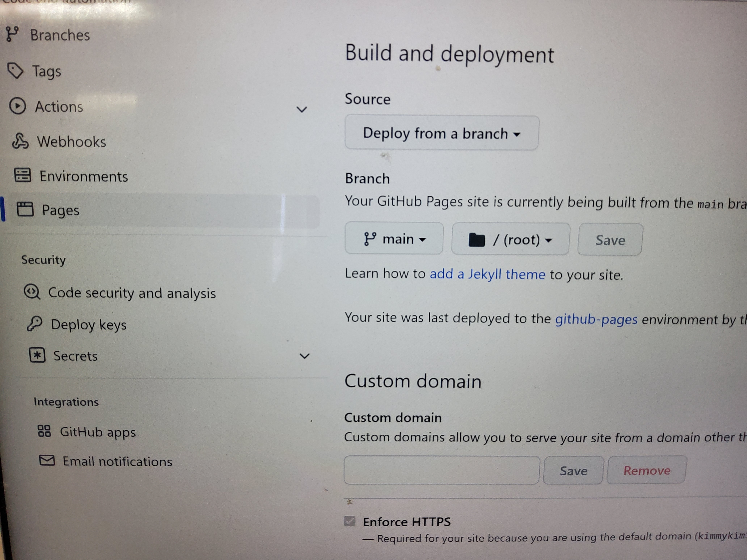Screen dimensions: 747x560
Task: Remove the custom domain
Action: [x=647, y=470]
